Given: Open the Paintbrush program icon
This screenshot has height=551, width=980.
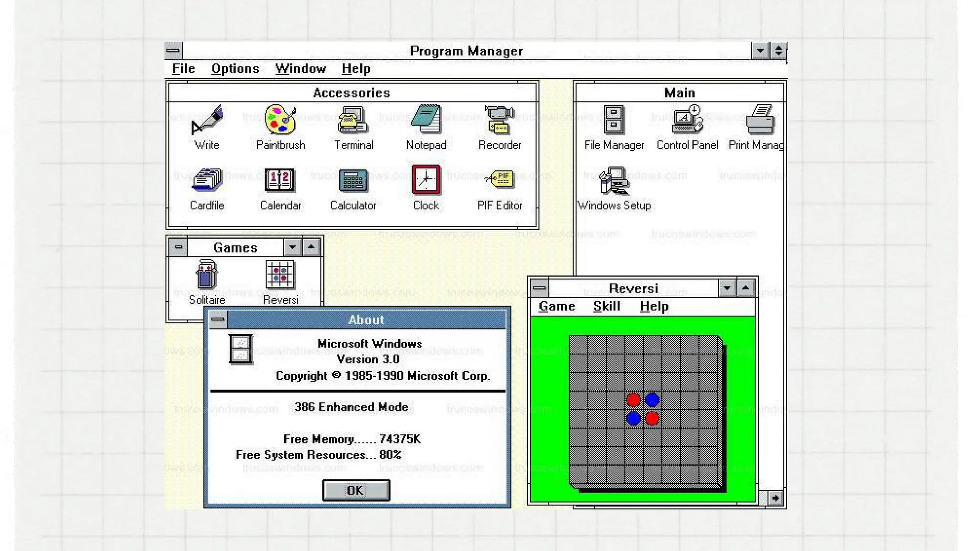Looking at the screenshot, I should (280, 120).
